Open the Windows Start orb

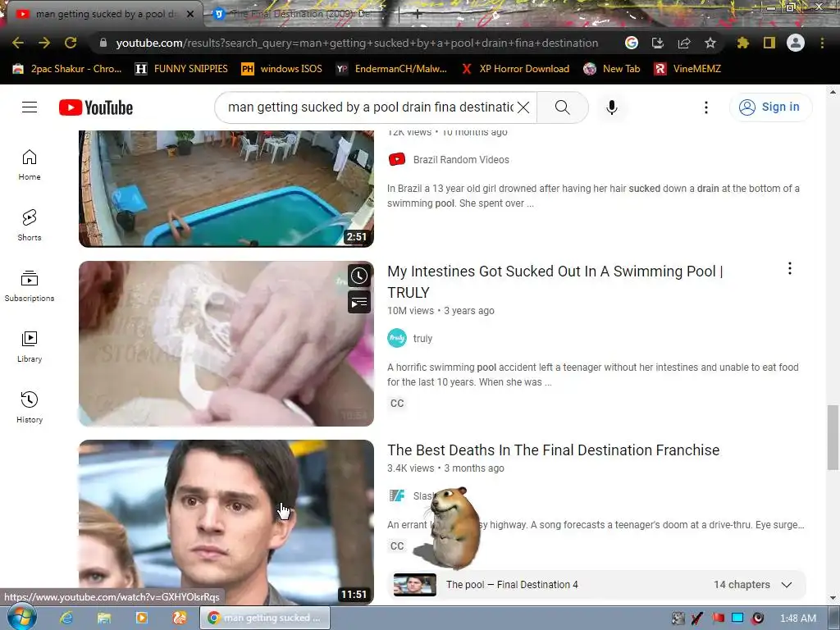pyautogui.click(x=22, y=618)
